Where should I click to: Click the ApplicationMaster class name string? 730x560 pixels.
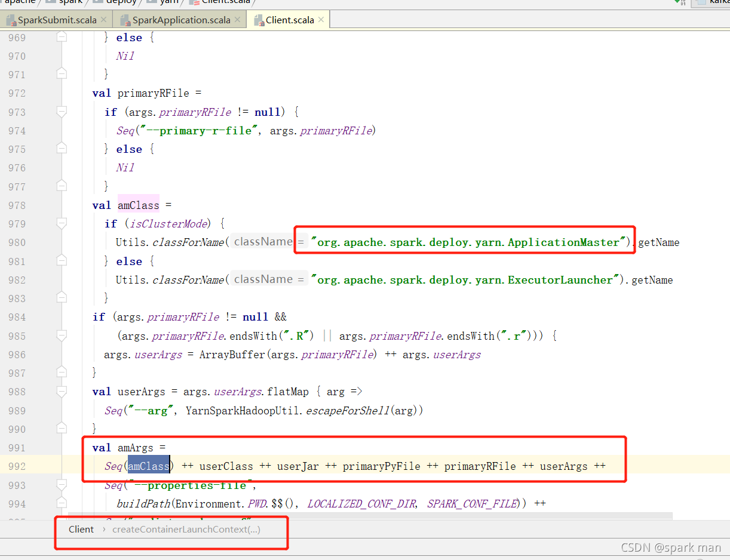pyautogui.click(x=468, y=242)
